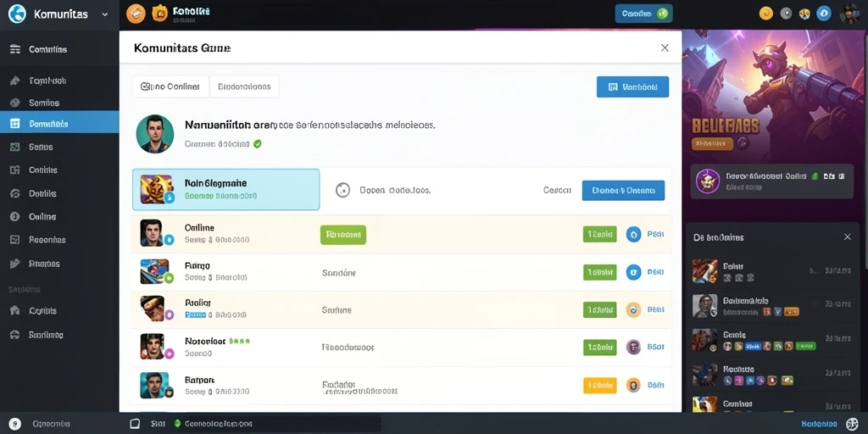868x434 pixels.
Task: Click the Komunitas globe logo
Action: point(17,14)
